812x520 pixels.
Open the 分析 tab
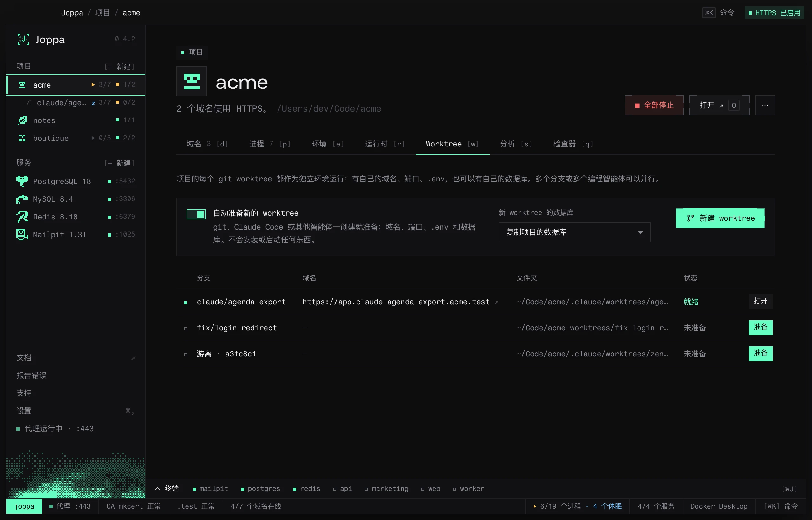pyautogui.click(x=516, y=144)
